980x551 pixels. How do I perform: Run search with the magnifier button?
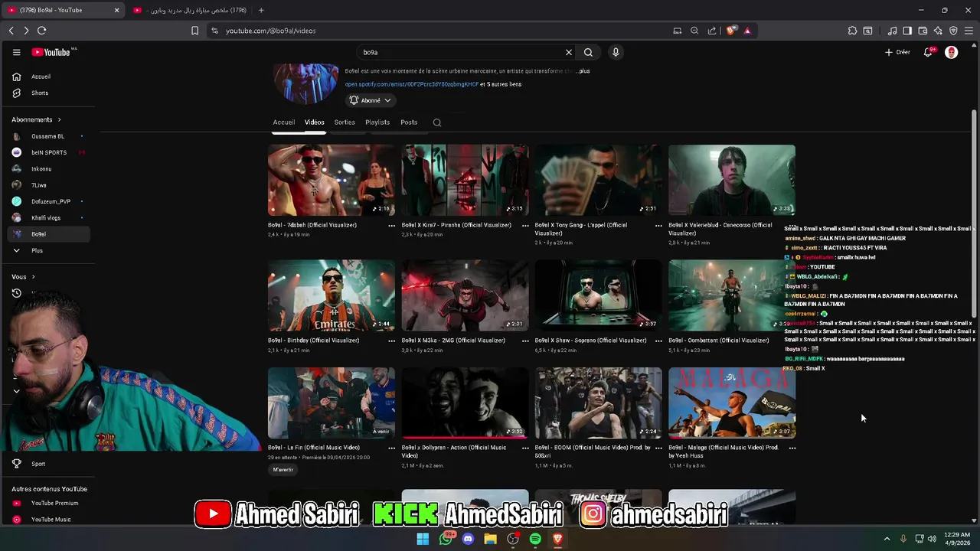point(588,52)
